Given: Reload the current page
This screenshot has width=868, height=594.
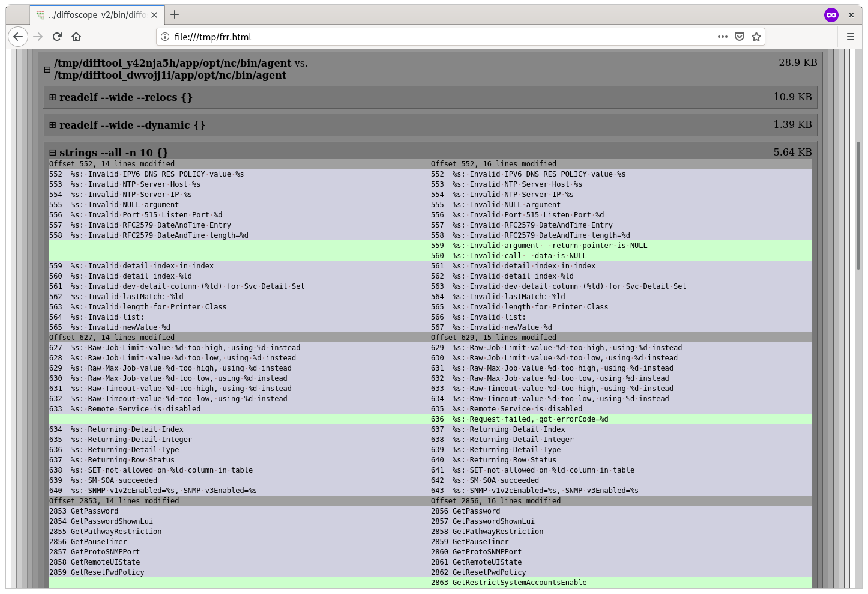Looking at the screenshot, I should click(57, 37).
